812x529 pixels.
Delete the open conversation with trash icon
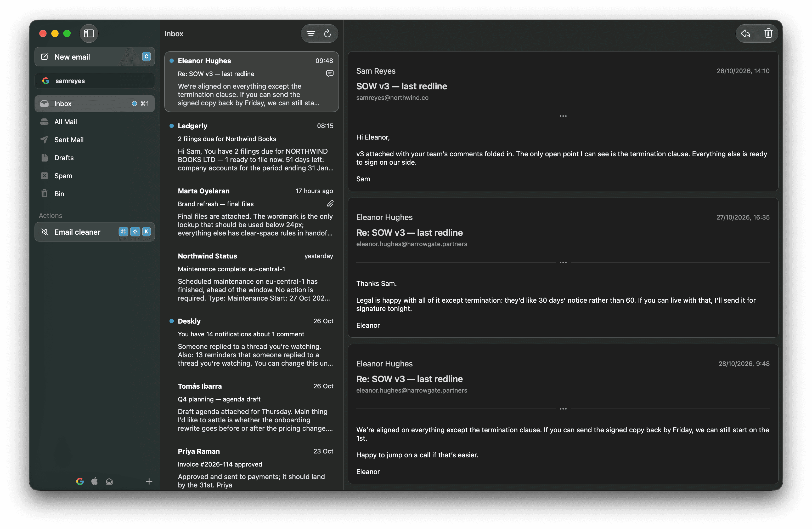point(768,33)
